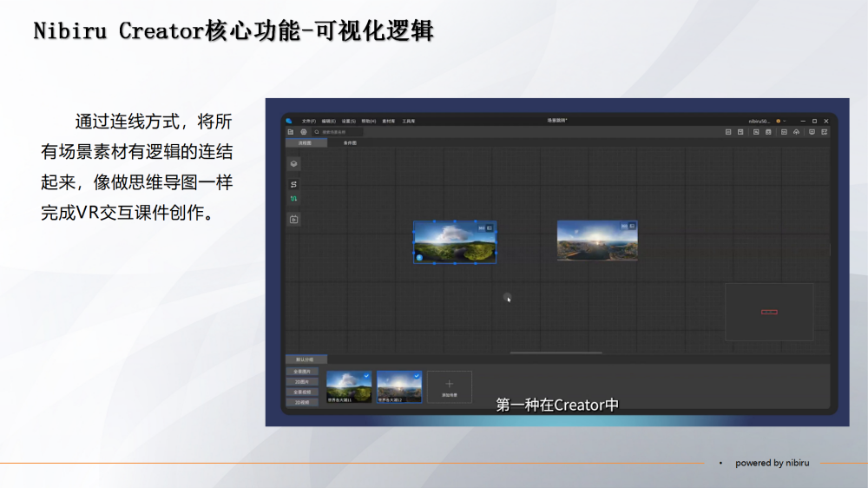
Task: Click the image icon on forest scene node
Action: (490, 228)
